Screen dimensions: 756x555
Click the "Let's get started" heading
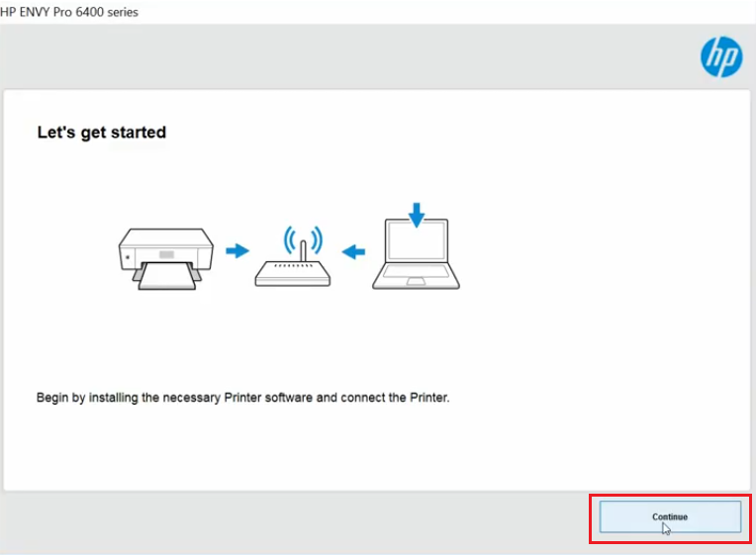click(102, 133)
